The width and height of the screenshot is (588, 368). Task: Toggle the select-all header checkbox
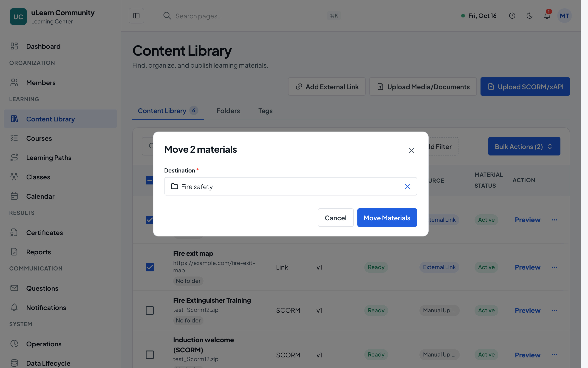click(x=149, y=180)
